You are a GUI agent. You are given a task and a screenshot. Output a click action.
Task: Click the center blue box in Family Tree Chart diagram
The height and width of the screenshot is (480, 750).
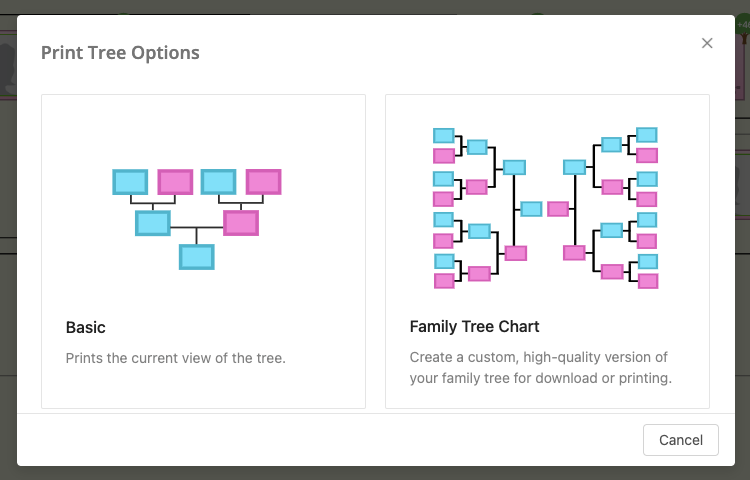pos(531,209)
